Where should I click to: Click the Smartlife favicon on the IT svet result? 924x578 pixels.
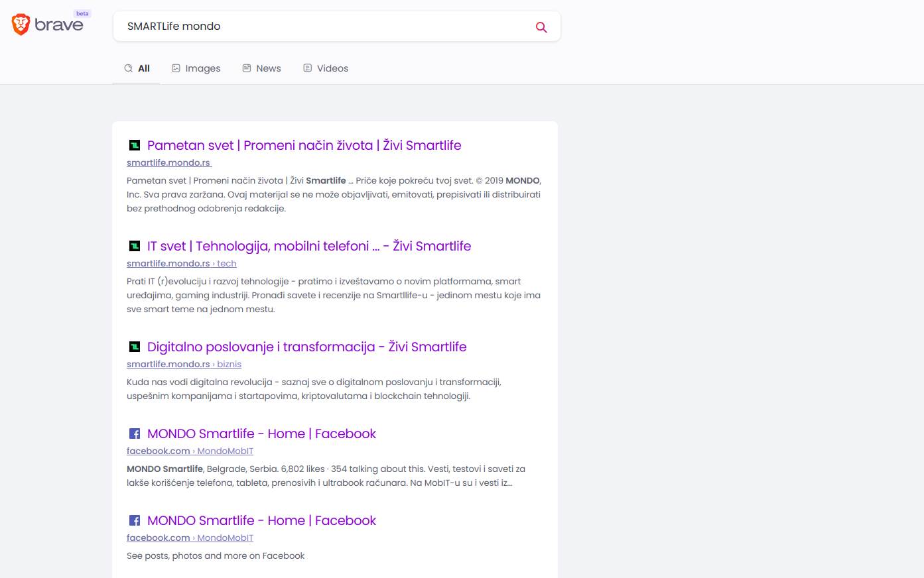click(x=135, y=245)
